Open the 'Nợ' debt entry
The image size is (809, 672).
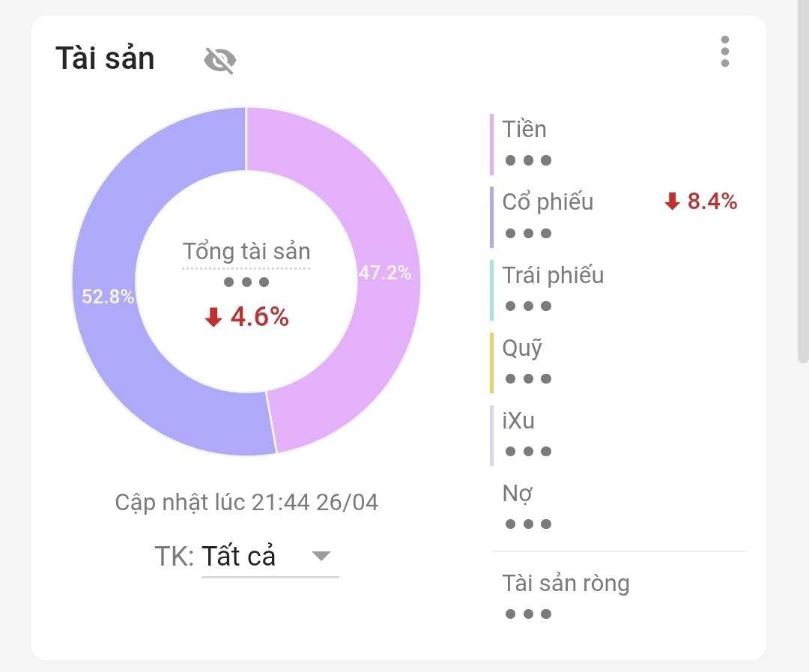[517, 494]
